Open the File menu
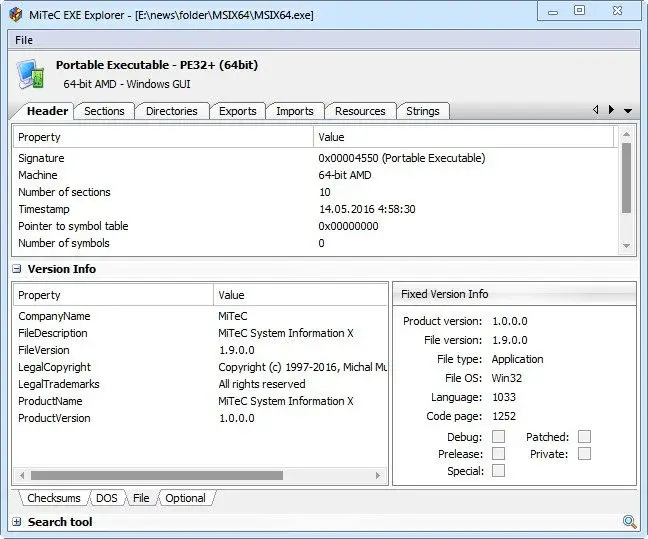Image resolution: width=648 pixels, height=539 pixels. tap(24, 40)
